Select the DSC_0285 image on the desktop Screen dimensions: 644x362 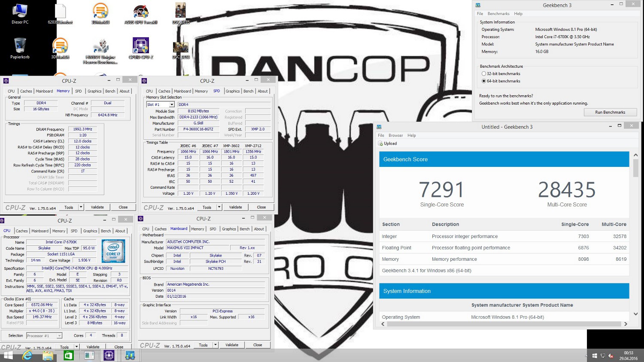pos(181,14)
